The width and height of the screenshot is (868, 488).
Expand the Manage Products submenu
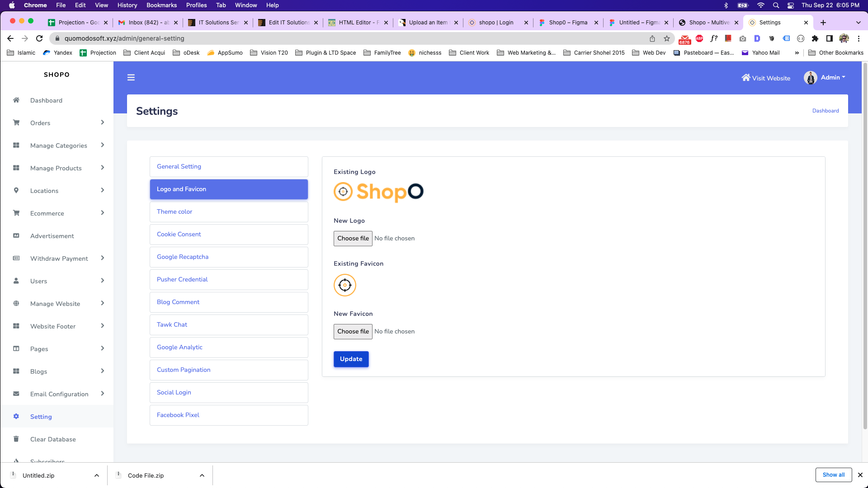tap(103, 168)
